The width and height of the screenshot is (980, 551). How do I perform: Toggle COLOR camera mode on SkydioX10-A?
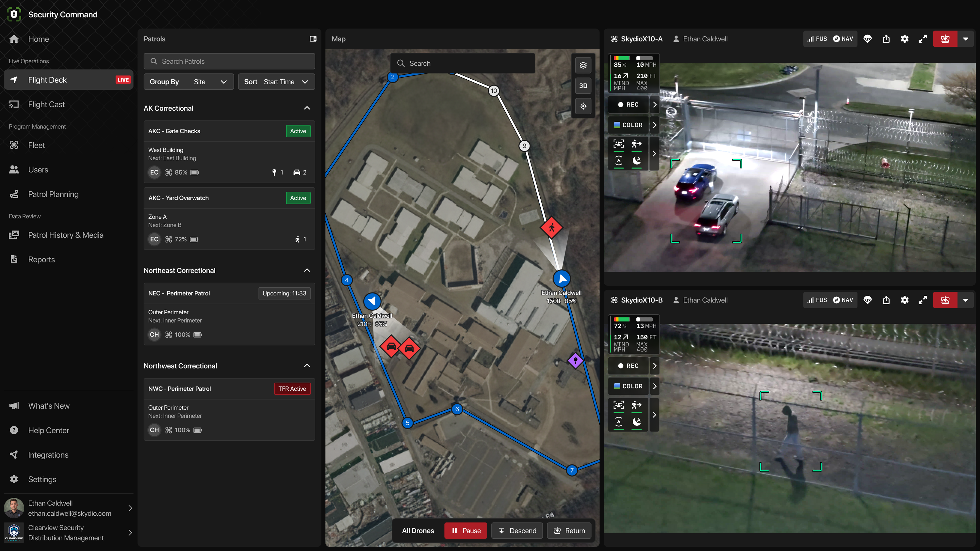pos(628,125)
